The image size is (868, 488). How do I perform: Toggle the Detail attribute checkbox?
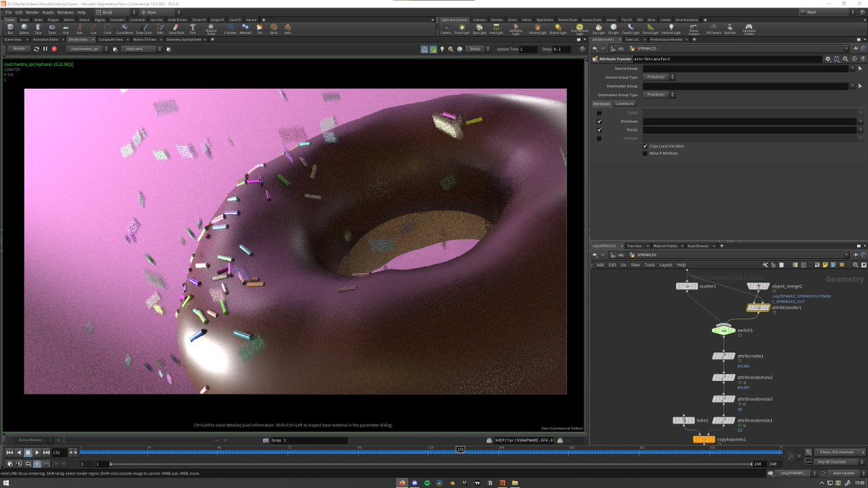[x=599, y=113]
